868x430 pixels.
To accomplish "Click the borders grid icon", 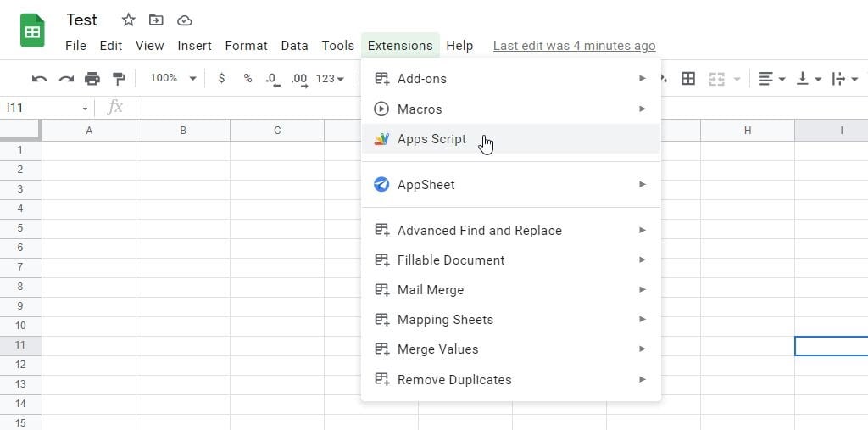I will click(688, 79).
